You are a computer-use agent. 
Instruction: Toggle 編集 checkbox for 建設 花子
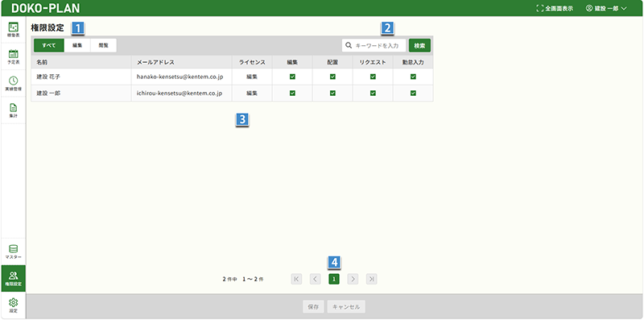[292, 77]
